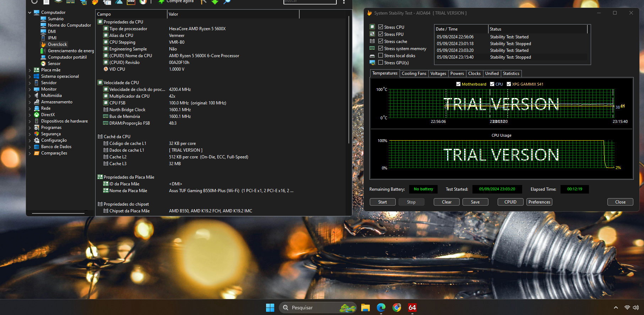The width and height of the screenshot is (644, 315).
Task: Click the horizontal scrollbar under the tree
Action: point(58,213)
